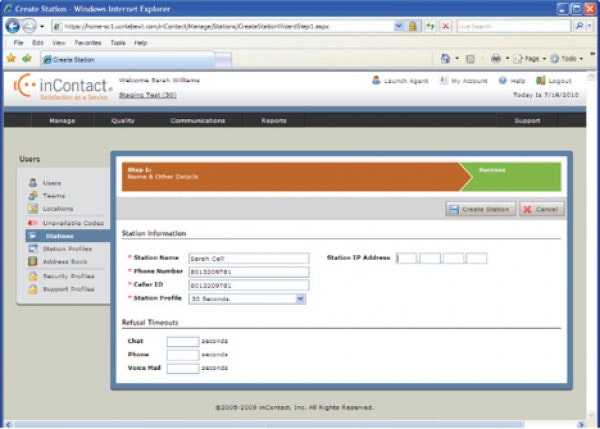Open a new blank browser tab
The height and width of the screenshot is (429, 600).
pyautogui.click(x=223, y=60)
